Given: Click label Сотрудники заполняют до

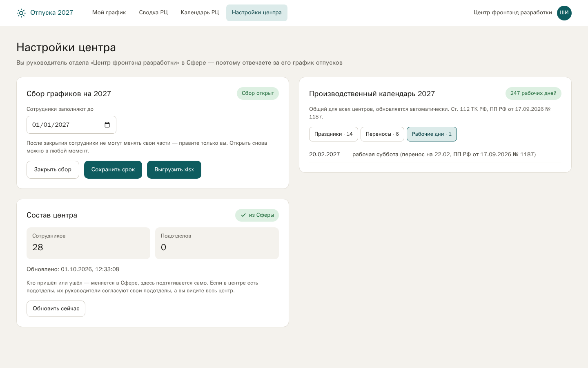Looking at the screenshot, I should tap(60, 109).
